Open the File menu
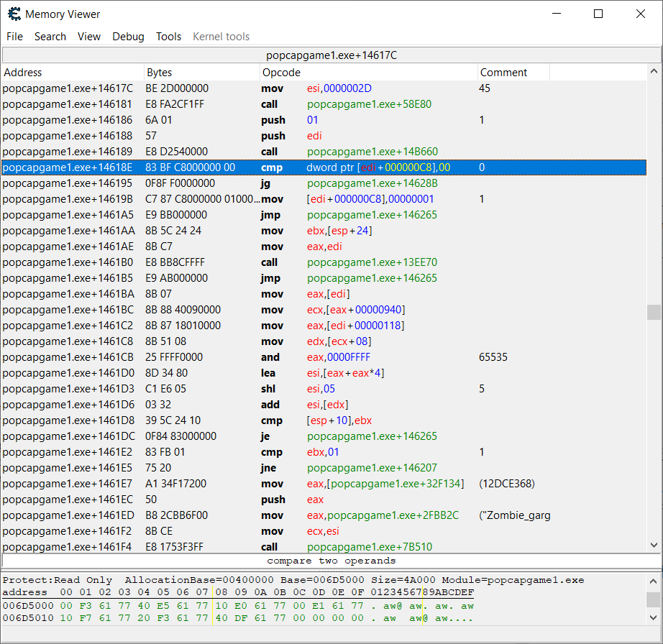 (15, 37)
